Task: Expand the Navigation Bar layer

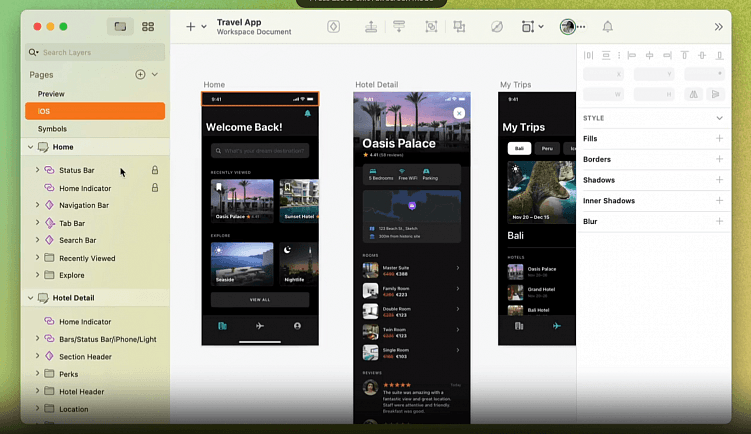Action: (37, 205)
